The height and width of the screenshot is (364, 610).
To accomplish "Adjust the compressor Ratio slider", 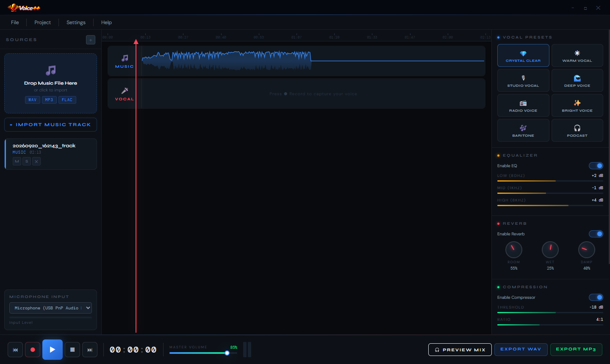I will [550, 325].
